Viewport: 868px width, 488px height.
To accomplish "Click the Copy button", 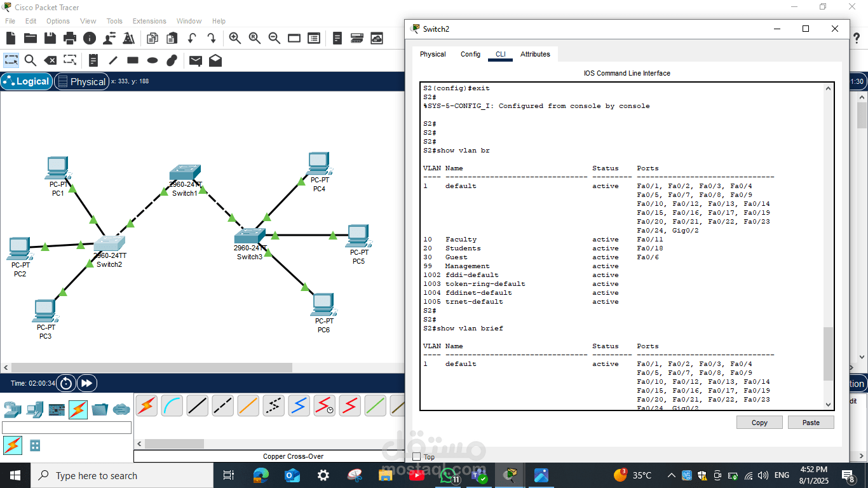I will click(x=759, y=423).
